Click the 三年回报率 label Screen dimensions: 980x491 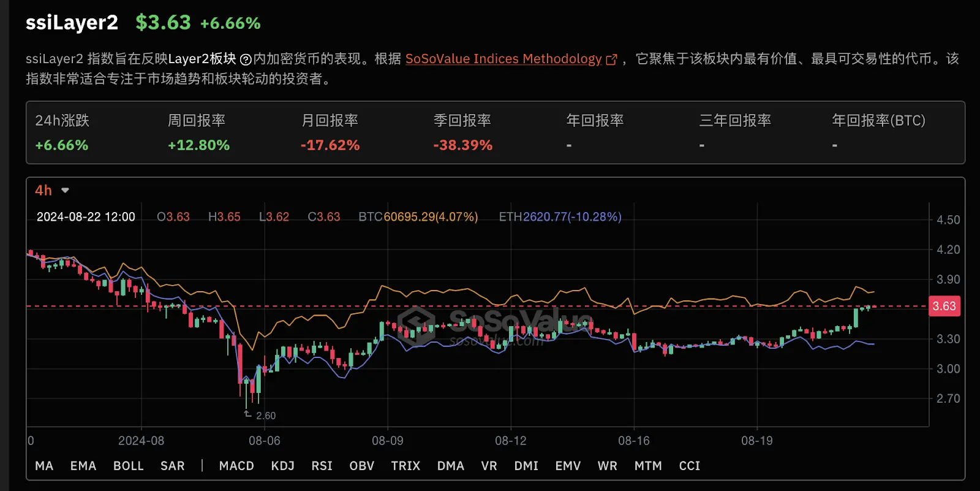tap(735, 120)
